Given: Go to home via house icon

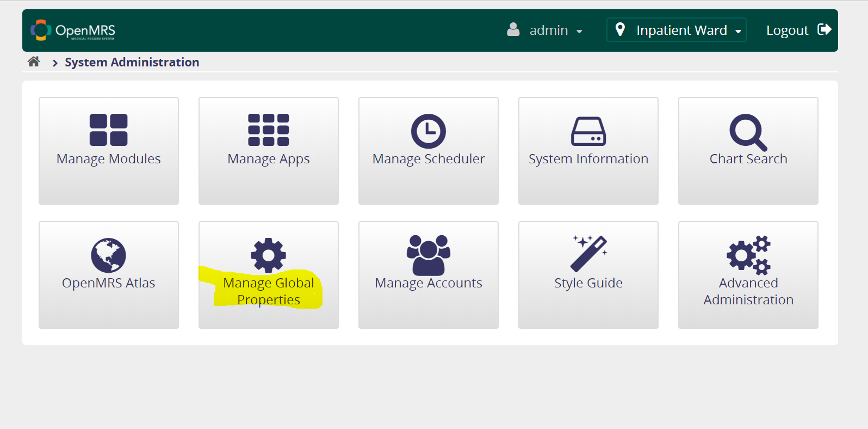Looking at the screenshot, I should pyautogui.click(x=34, y=62).
